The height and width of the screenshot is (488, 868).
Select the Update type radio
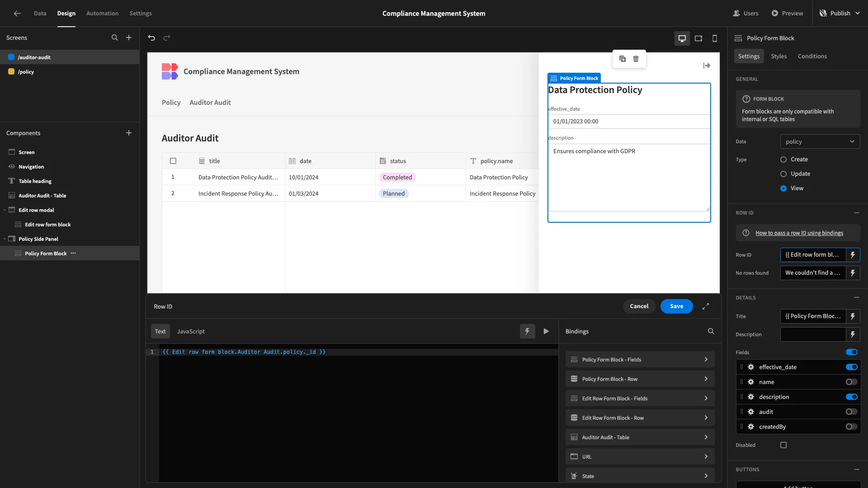[x=783, y=174]
